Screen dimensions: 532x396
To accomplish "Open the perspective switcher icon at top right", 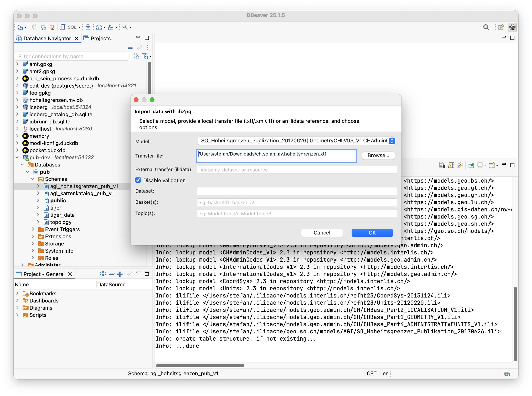I will [x=501, y=27].
